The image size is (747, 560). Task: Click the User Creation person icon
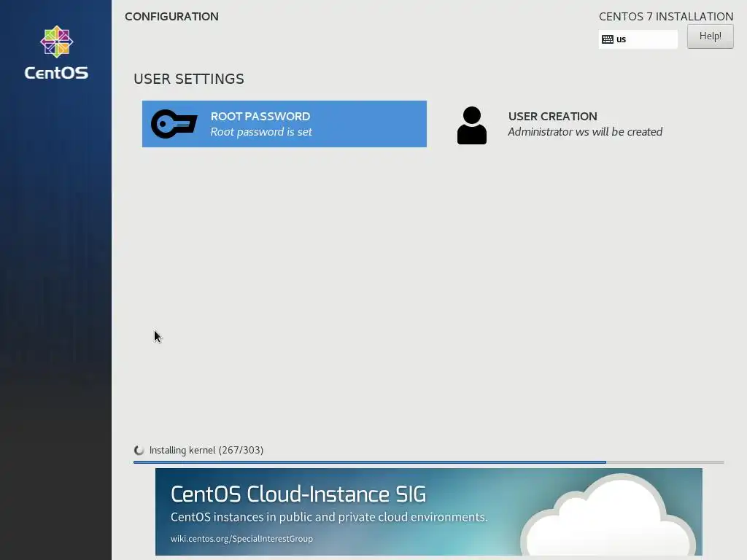point(472,125)
